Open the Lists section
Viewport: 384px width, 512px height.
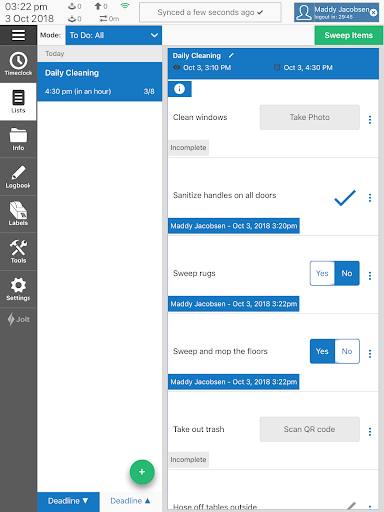tap(18, 102)
